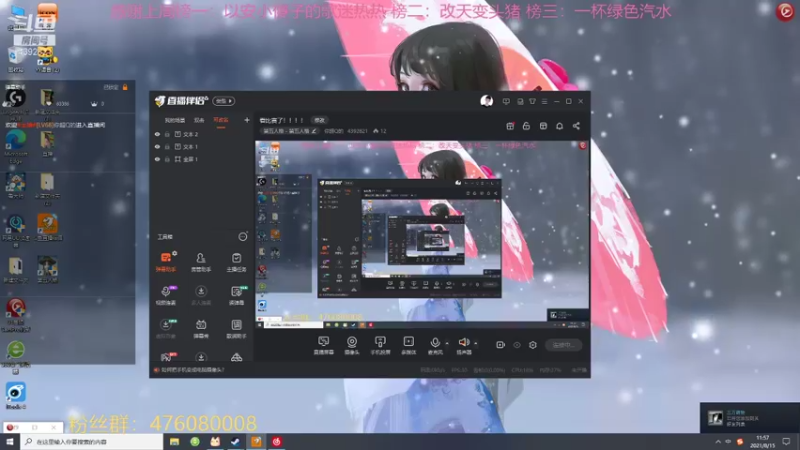Image resolution: width=800 pixels, height=450 pixels.
Task: Open the read-danmaku tool with green badge
Action: (x=236, y=295)
